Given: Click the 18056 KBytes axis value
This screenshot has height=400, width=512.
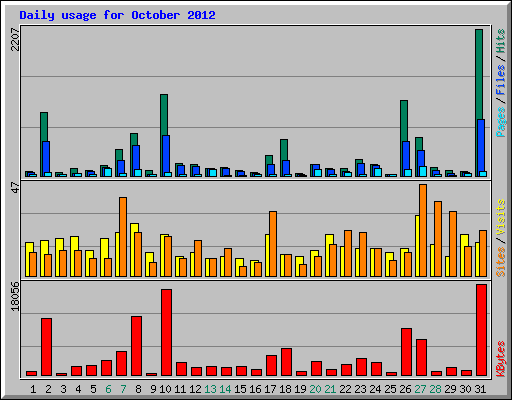Looking at the screenshot, I should click(15, 296).
